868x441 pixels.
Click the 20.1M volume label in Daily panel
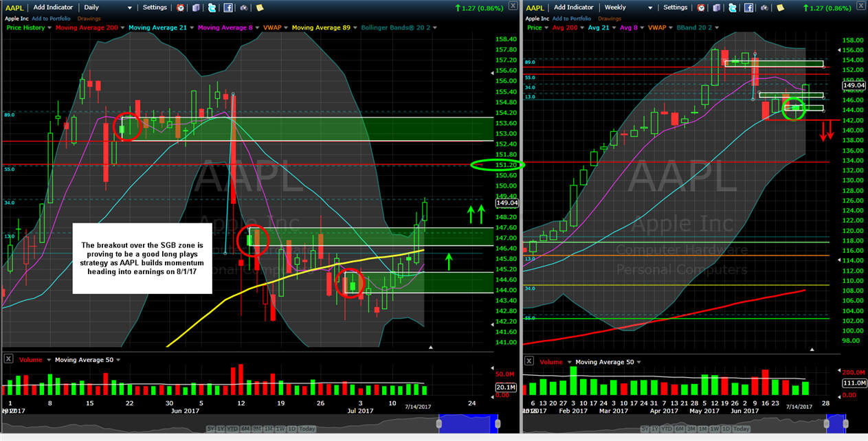506,387
